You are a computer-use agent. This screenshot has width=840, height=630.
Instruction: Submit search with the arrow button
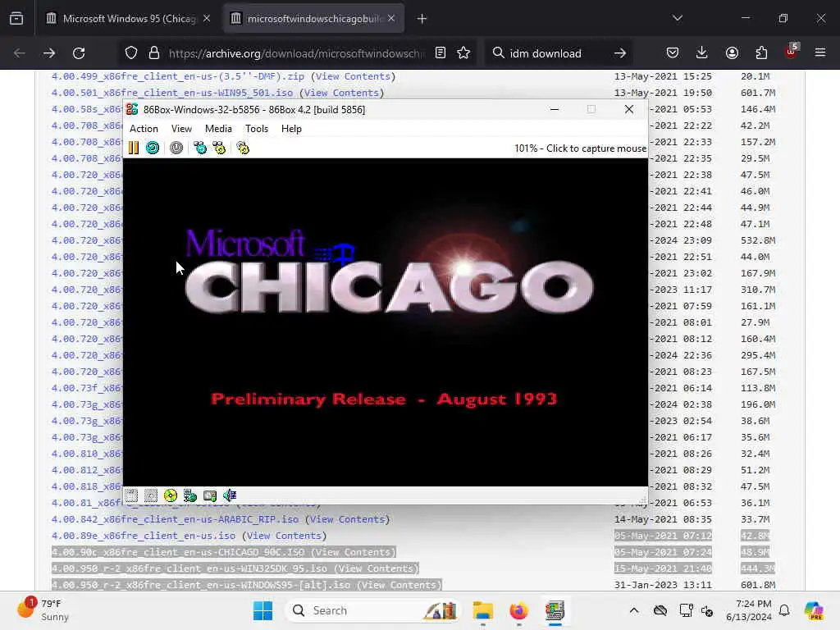(x=620, y=53)
